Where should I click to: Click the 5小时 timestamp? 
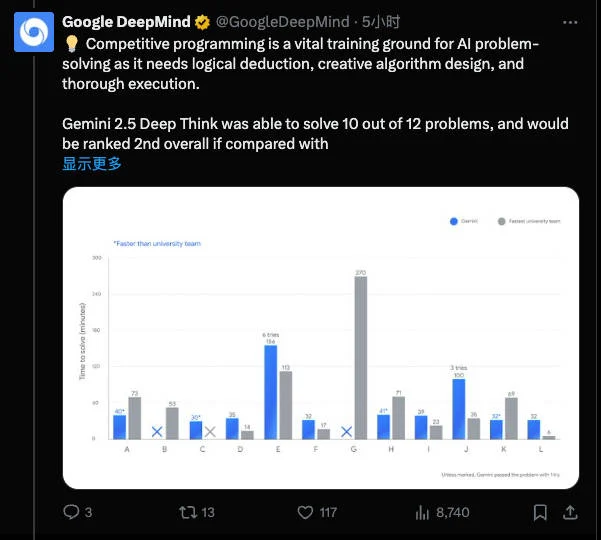pyautogui.click(x=381, y=22)
